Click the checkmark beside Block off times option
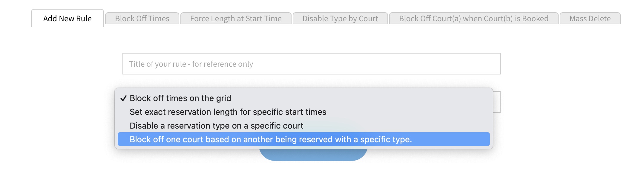The width and height of the screenshot is (644, 186). 123,98
